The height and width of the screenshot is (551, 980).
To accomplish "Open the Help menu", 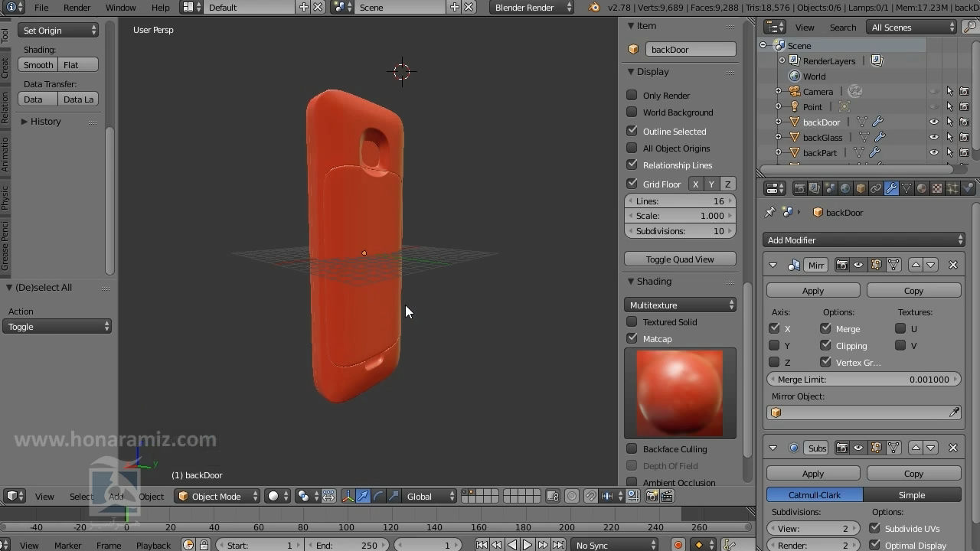I will 161,7.
